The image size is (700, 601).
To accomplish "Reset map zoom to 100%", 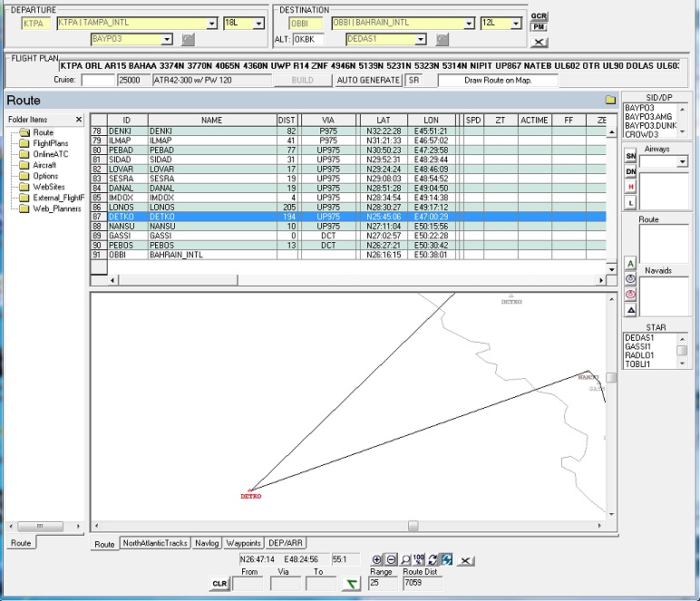I will 419,559.
